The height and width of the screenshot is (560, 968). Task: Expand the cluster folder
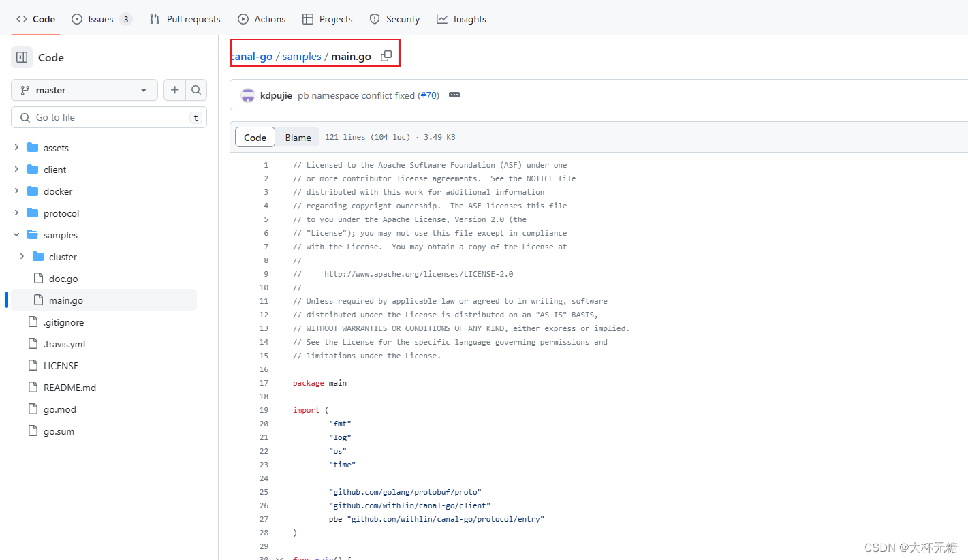click(x=22, y=256)
